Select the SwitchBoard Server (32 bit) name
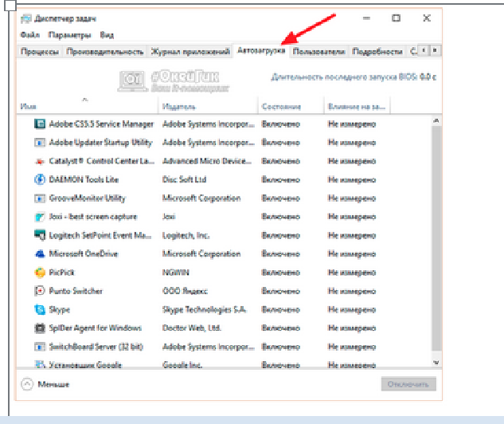This screenshot has height=424, width=504. click(x=96, y=347)
